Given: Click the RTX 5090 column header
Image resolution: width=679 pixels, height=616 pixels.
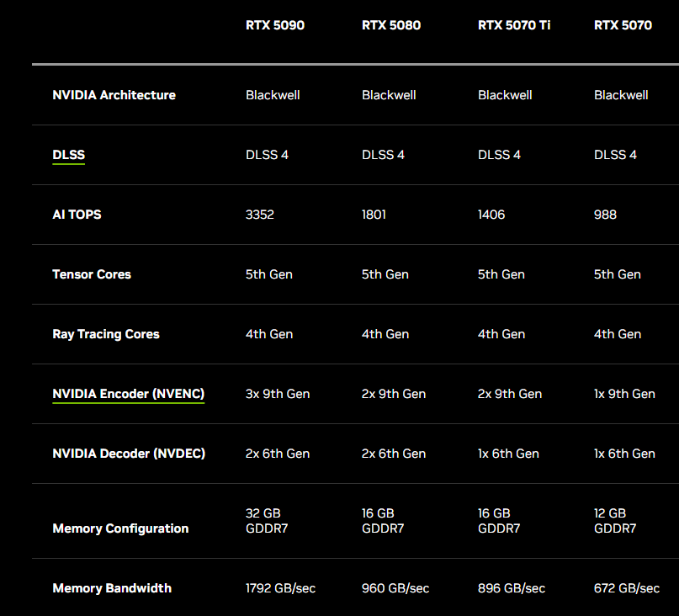Looking at the screenshot, I should point(274,25).
